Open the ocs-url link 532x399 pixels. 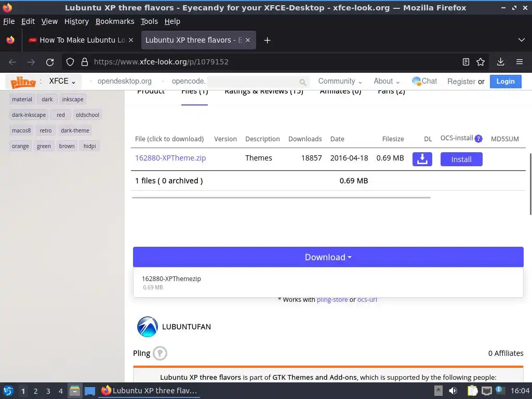367,300
